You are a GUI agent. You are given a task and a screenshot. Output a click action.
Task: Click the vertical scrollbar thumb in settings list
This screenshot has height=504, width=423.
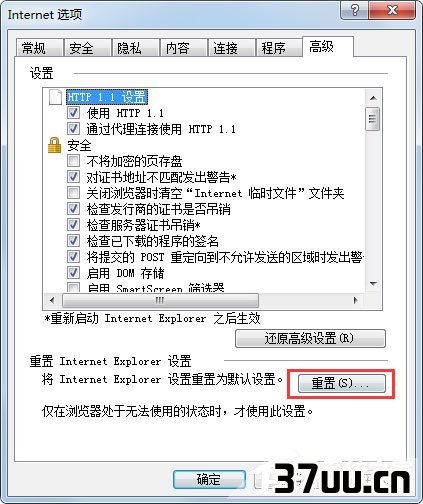click(373, 119)
